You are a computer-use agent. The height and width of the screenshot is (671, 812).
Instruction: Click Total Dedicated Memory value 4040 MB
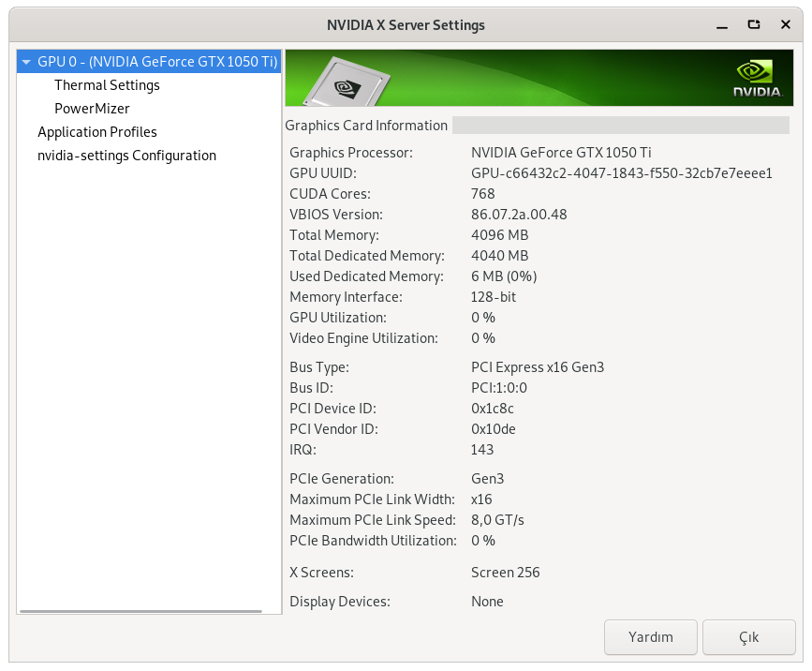[x=500, y=256]
